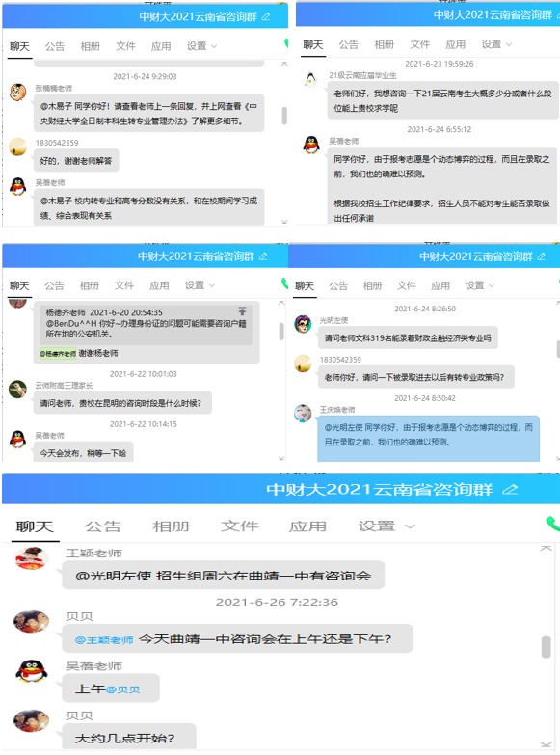Click the edit pencil beside the bottom panel title
Image resolution: width=560 pixels, height=755 pixels.
(x=510, y=490)
